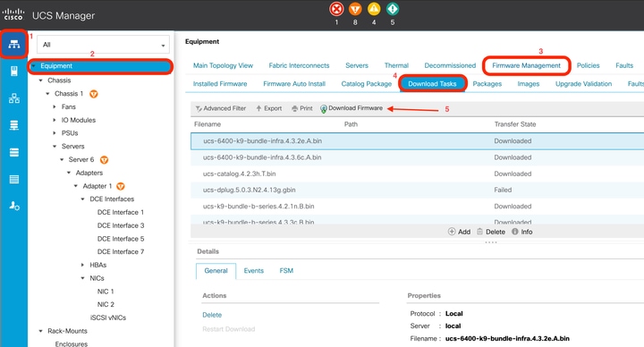The image size is (644, 347).
Task: Open the Decommissioned tab
Action: (x=450, y=65)
